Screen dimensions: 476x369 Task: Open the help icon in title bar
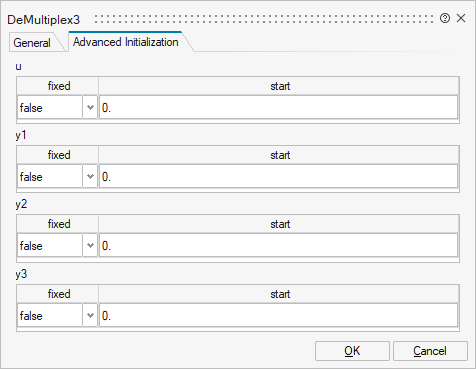(445, 18)
